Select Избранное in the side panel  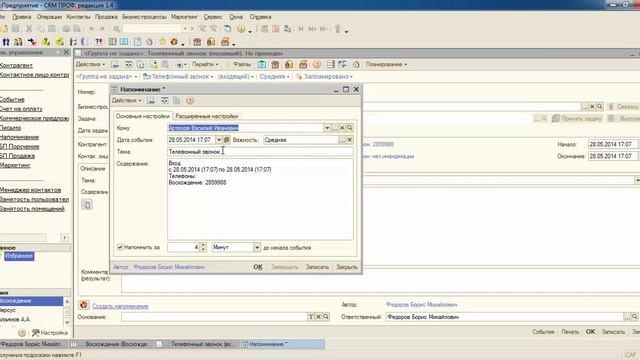coord(19,256)
